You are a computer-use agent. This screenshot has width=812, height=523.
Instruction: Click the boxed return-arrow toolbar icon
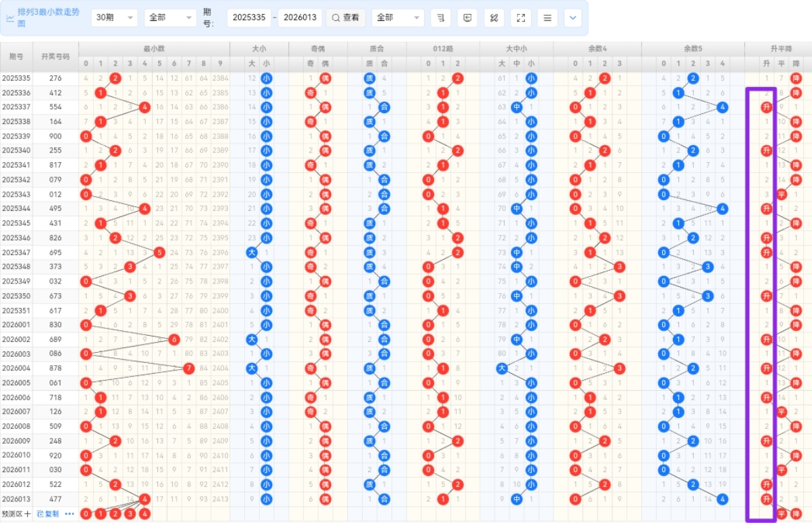[467, 18]
